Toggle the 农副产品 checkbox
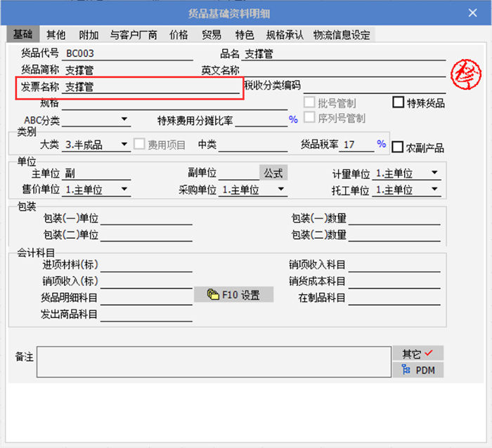492x448 pixels. click(x=398, y=147)
